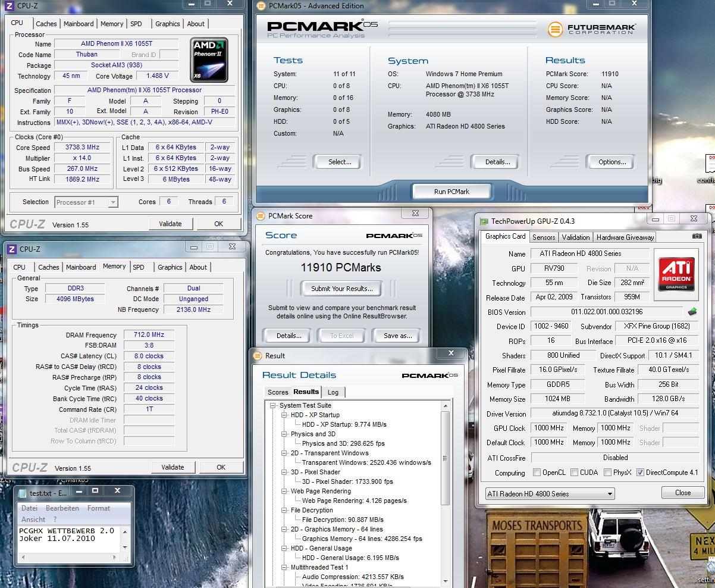
Task: Open the Datei menu in test.txt editor
Action: (x=29, y=508)
